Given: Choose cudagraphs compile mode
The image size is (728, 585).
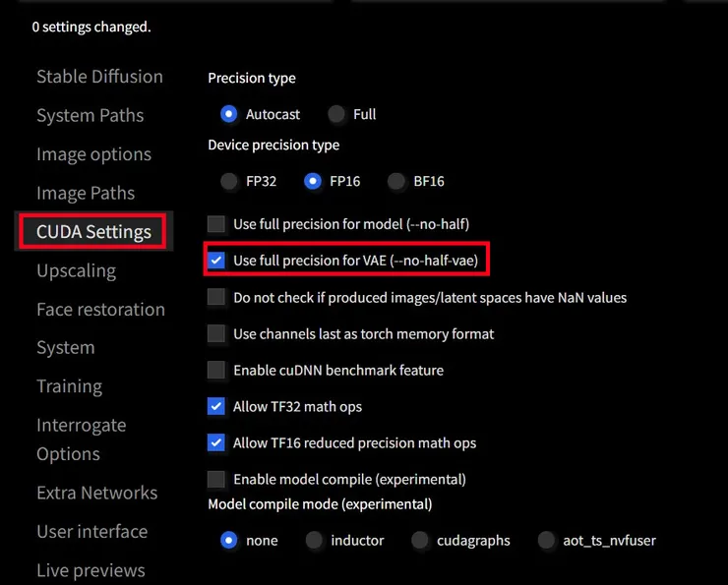Looking at the screenshot, I should (x=420, y=540).
